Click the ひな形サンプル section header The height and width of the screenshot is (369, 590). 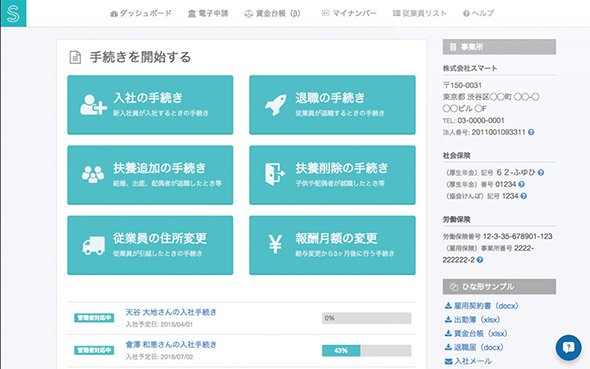tap(499, 287)
